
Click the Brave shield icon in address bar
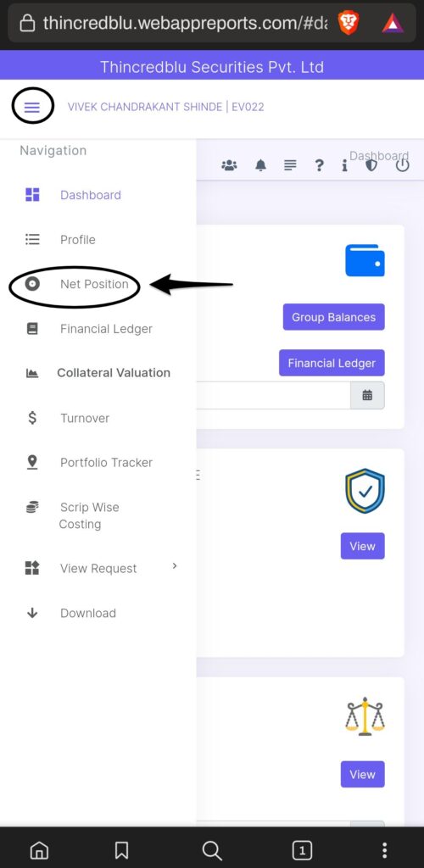(x=349, y=23)
